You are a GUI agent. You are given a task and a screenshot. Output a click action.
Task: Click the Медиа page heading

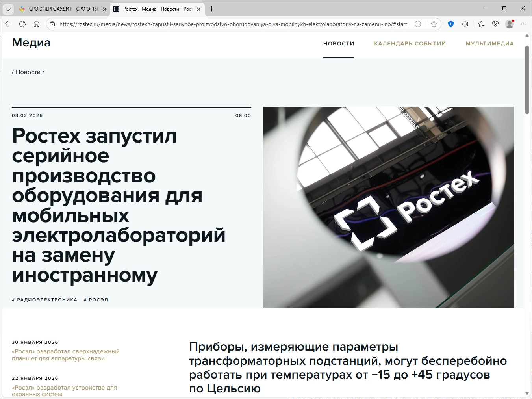pyautogui.click(x=31, y=43)
